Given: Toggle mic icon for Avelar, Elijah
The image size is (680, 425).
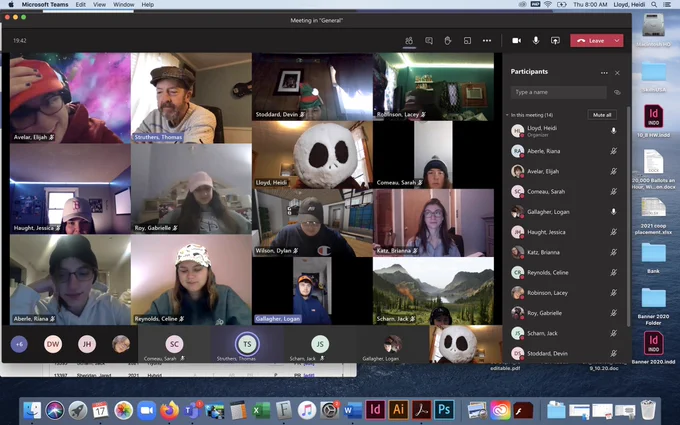Looking at the screenshot, I should tap(613, 171).
